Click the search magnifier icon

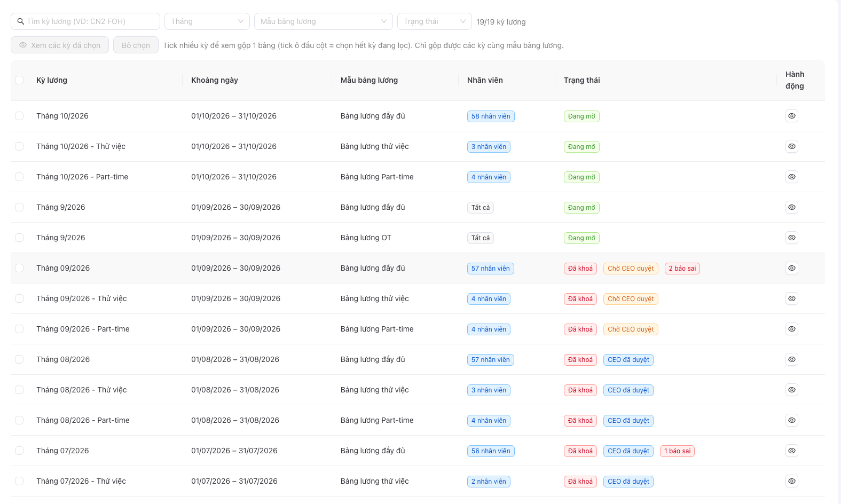pyautogui.click(x=21, y=21)
